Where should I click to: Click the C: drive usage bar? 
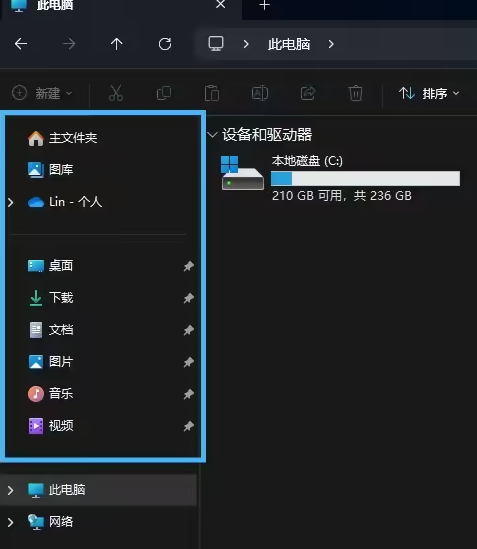365,179
